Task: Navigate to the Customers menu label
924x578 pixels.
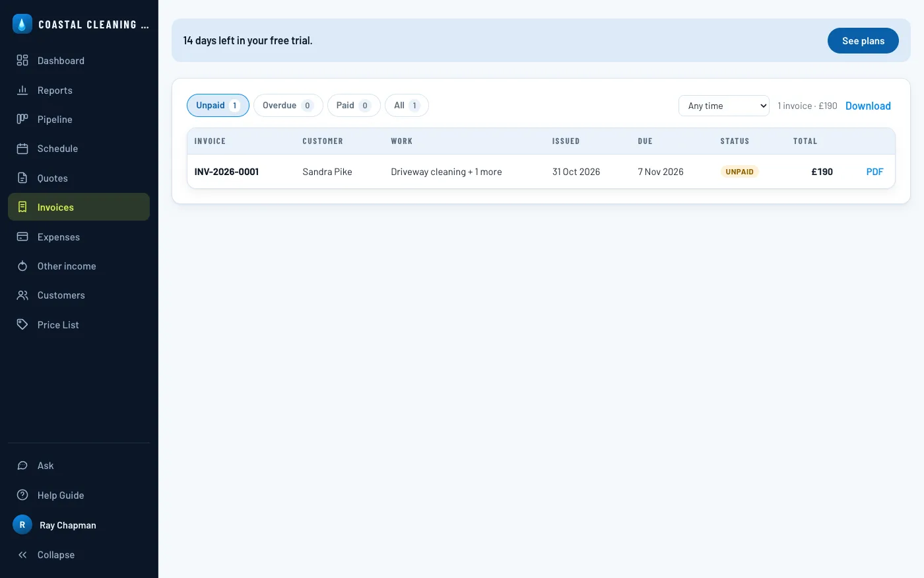Action: coord(61,295)
